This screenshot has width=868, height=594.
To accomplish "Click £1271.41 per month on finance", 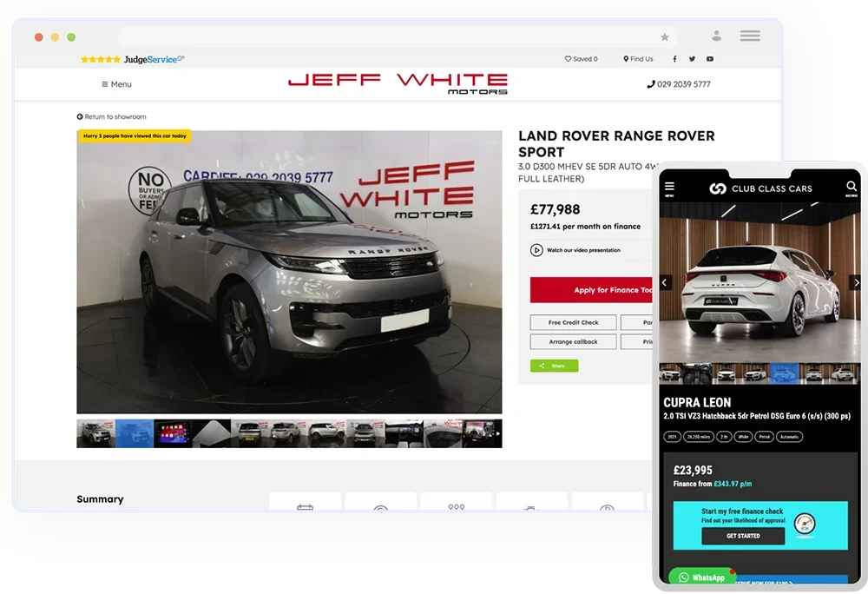I will click(x=585, y=227).
